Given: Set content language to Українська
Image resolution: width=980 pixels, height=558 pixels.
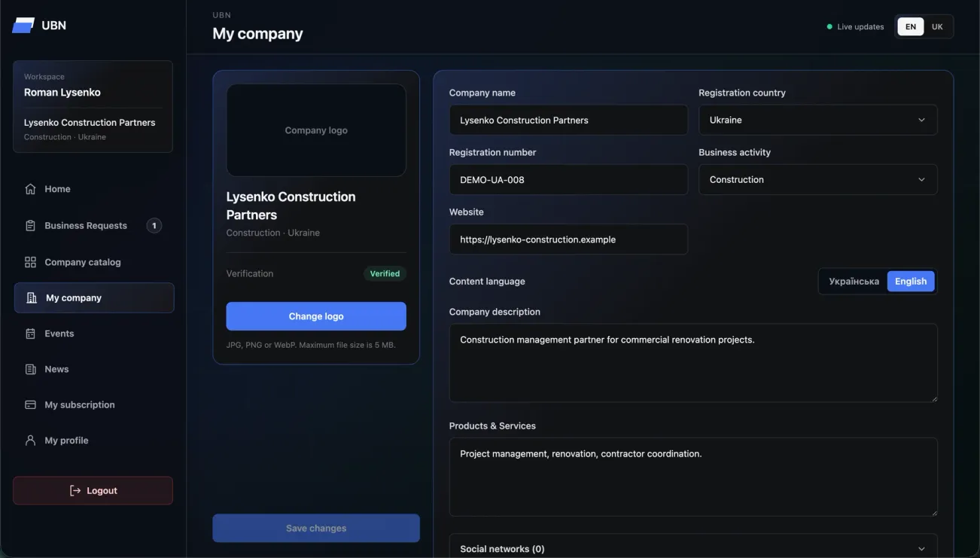Looking at the screenshot, I should [x=854, y=282].
